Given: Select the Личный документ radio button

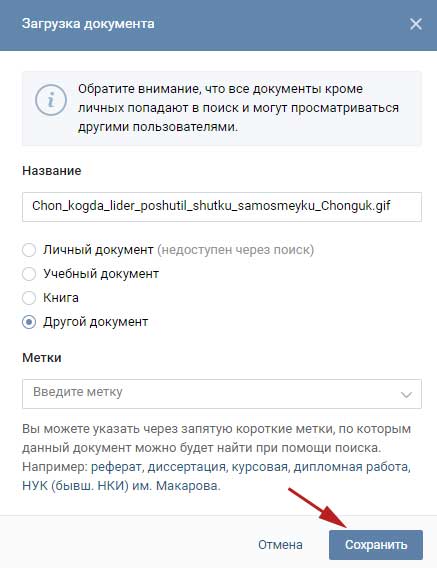Looking at the screenshot, I should (29, 250).
